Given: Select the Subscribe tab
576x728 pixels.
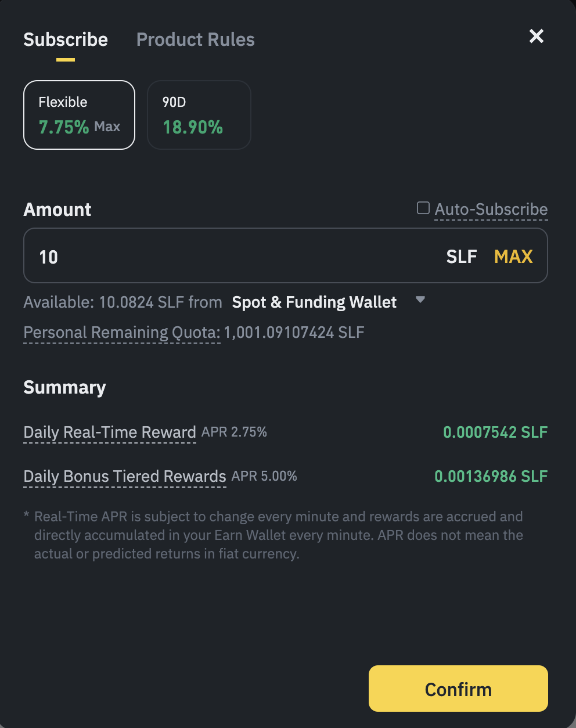Looking at the screenshot, I should tap(66, 39).
